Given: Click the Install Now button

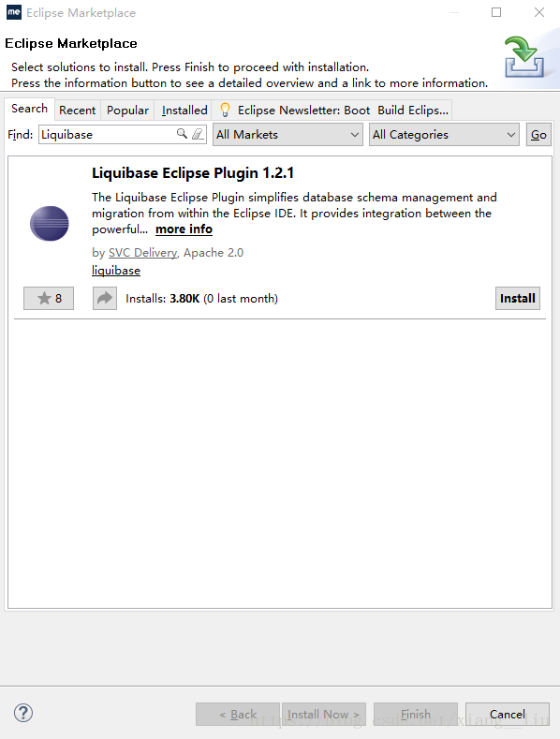Looking at the screenshot, I should [323, 715].
